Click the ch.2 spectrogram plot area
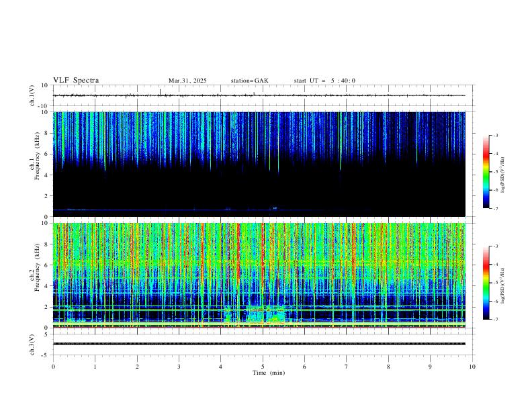Screen dimensions: 532x411 point(259,275)
